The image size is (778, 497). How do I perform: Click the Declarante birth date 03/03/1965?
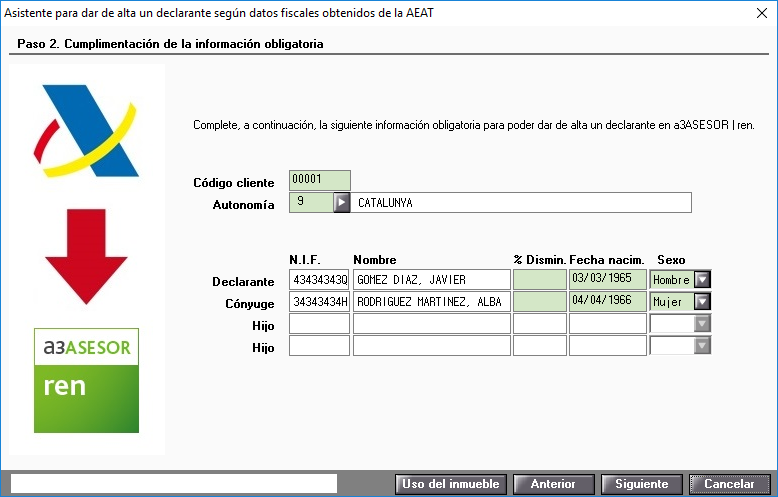608,280
